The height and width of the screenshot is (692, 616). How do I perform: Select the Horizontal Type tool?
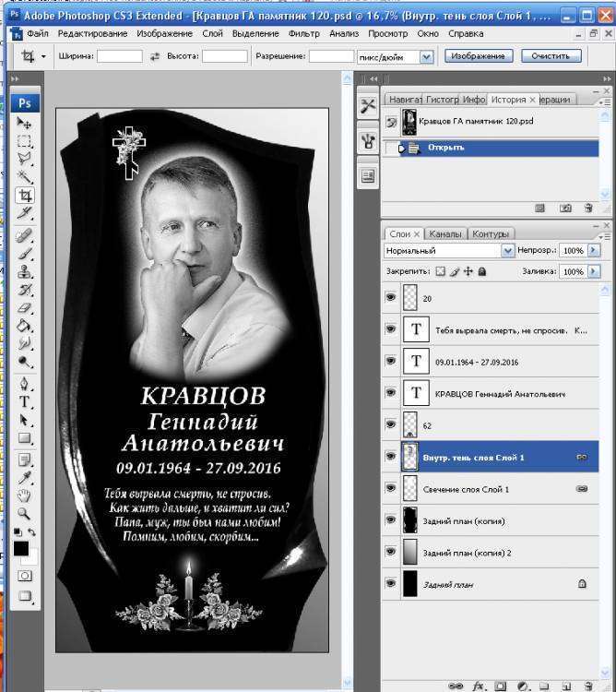(25, 402)
